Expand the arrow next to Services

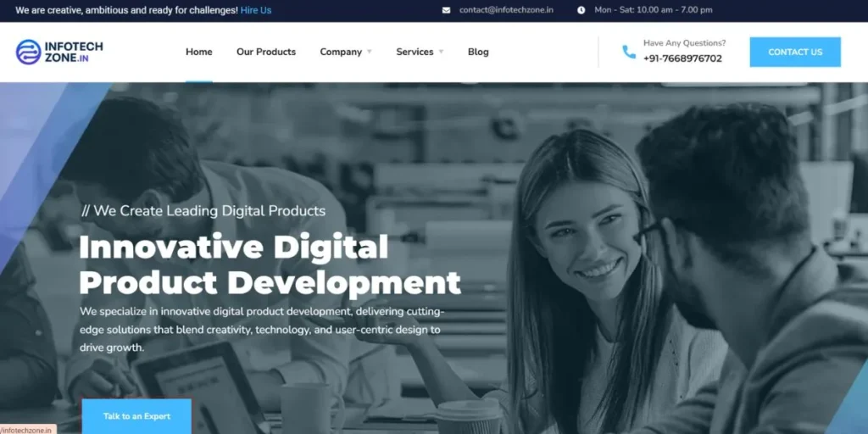pyautogui.click(x=441, y=52)
